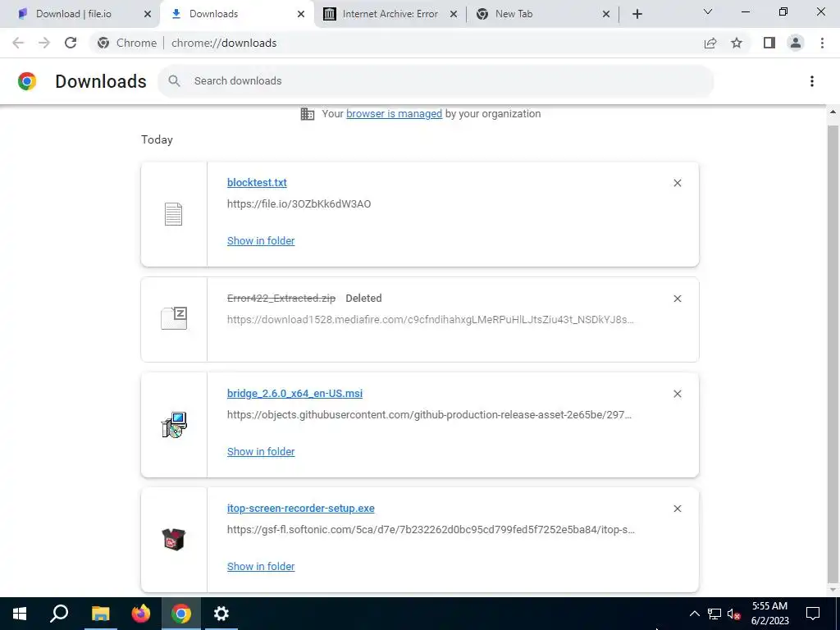Viewport: 840px width, 630px height.
Task: Switch to the Internet Archive: Error tab
Action: [x=390, y=14]
